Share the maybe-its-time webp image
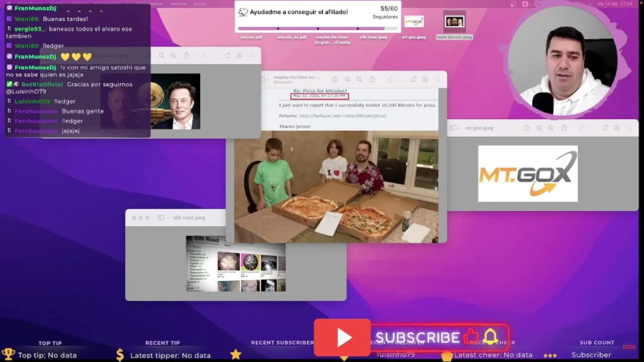 coord(372,79)
